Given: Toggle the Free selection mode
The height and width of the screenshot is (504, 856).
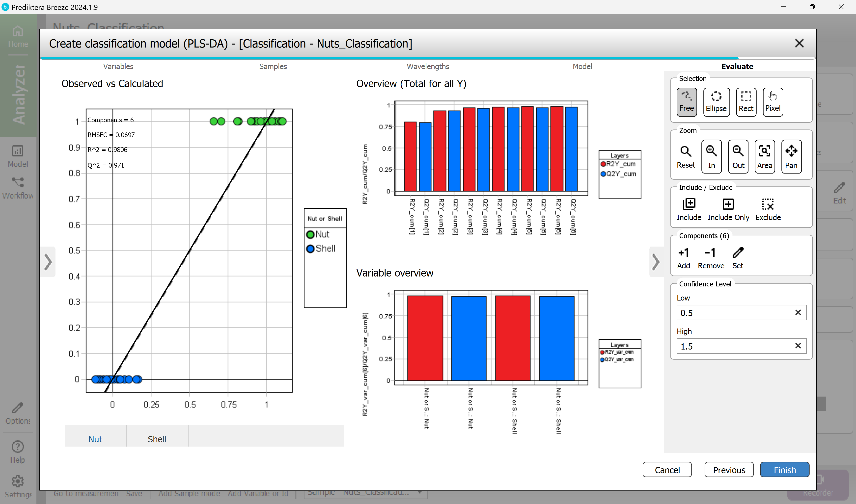Looking at the screenshot, I should click(x=687, y=102).
